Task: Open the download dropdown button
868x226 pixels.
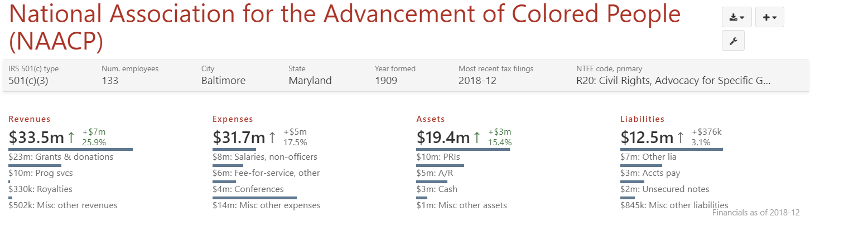Action: [x=737, y=17]
